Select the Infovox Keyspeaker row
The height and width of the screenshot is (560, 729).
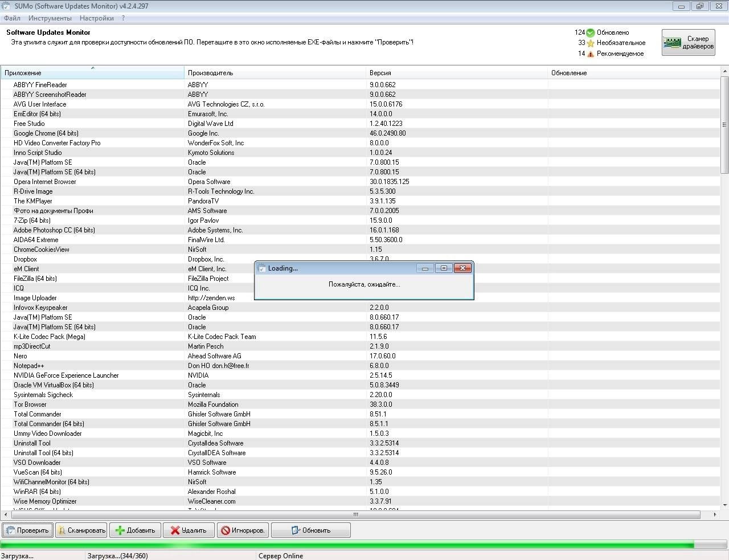360,308
